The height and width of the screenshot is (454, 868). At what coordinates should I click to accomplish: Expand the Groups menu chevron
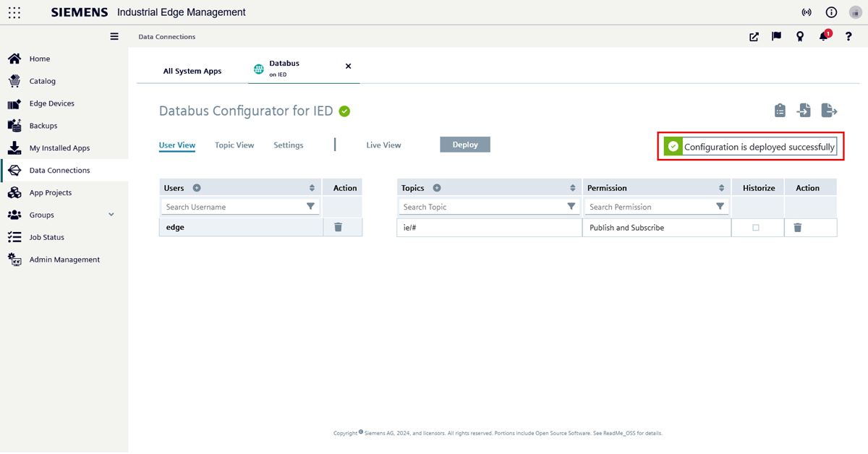(x=111, y=215)
